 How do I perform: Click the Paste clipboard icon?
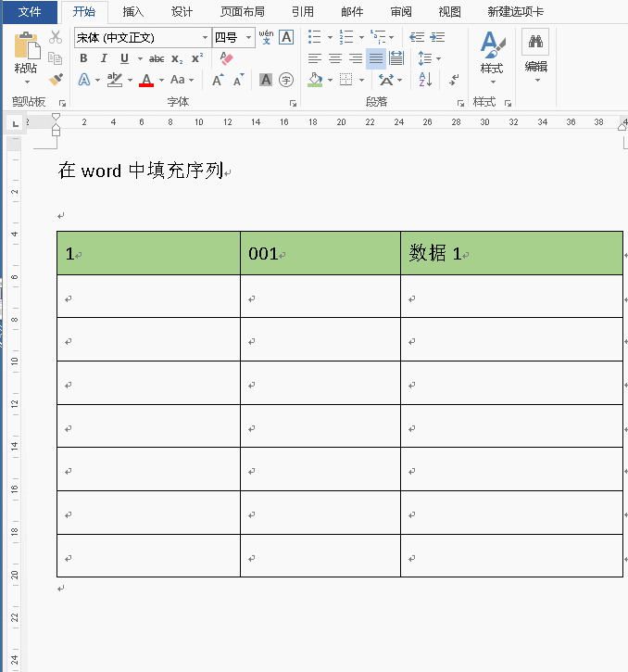[x=27, y=44]
